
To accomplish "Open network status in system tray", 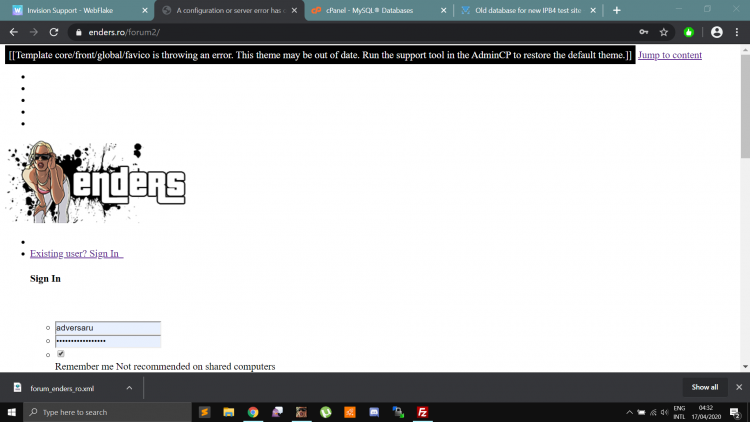I will 653,412.
